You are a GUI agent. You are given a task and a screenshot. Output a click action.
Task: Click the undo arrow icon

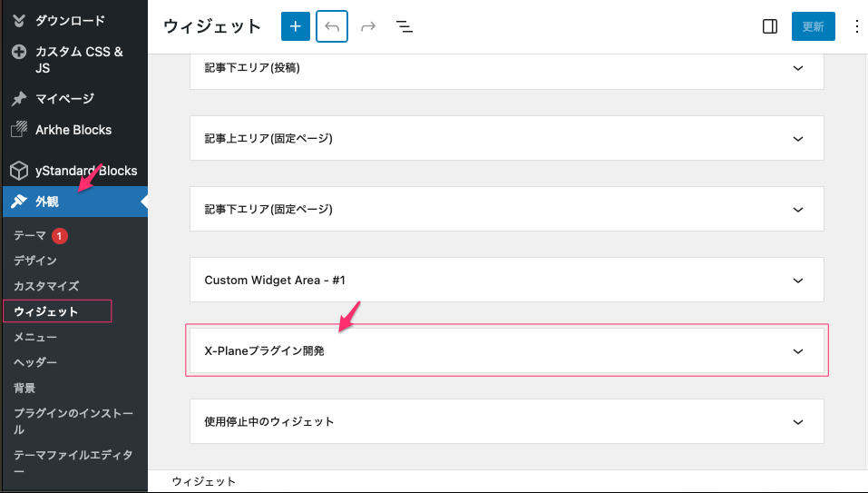pyautogui.click(x=332, y=26)
